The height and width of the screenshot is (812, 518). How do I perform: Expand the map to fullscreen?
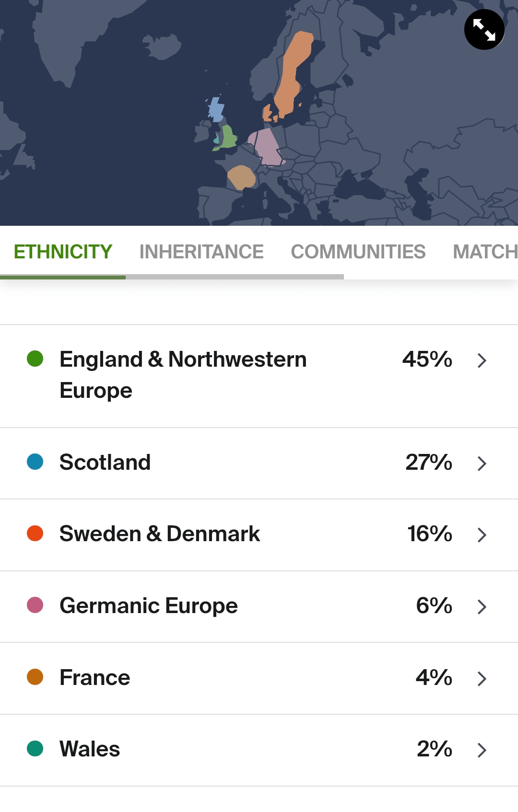[484, 29]
